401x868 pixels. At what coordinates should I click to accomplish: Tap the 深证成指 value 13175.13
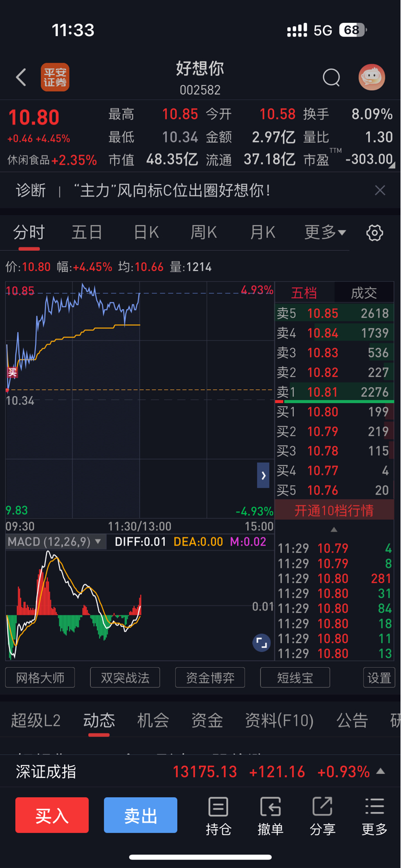coord(205,772)
